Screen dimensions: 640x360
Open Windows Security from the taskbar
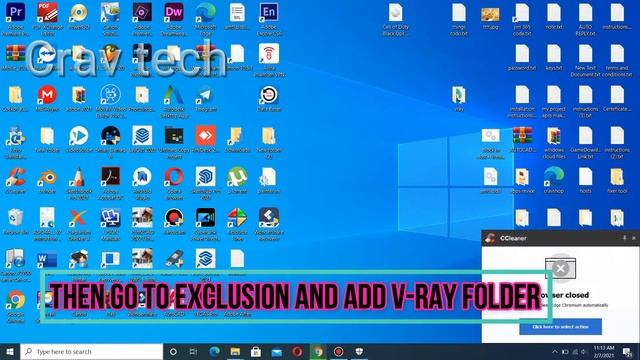pos(359,351)
